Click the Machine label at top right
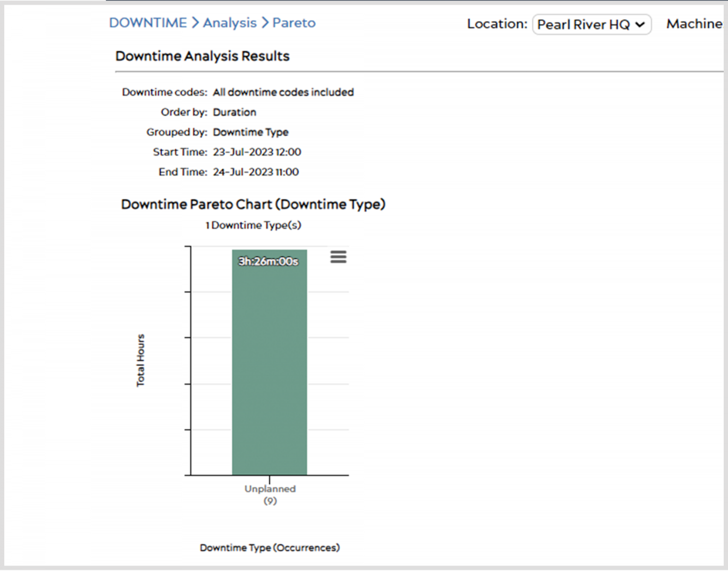The height and width of the screenshot is (571, 728). 694,24
